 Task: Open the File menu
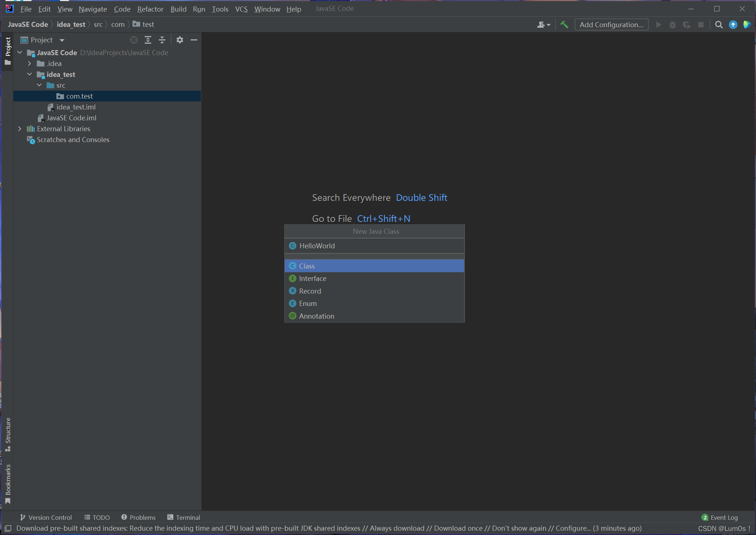coord(26,9)
